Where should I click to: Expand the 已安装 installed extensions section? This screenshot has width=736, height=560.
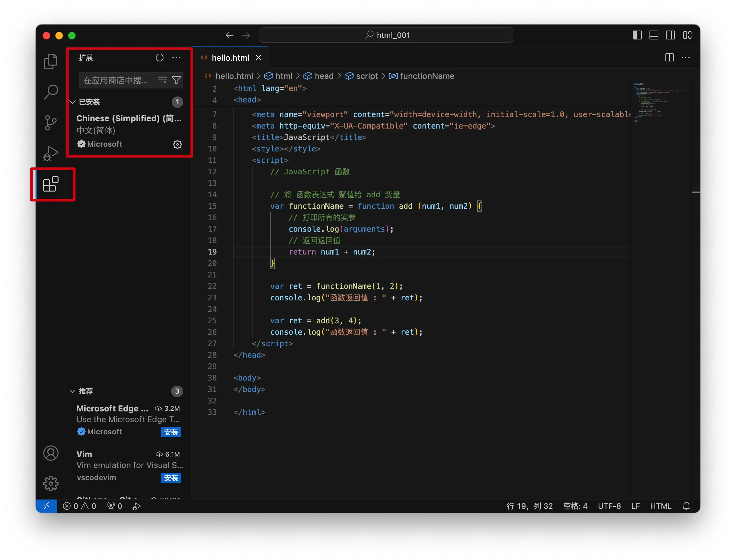point(88,102)
